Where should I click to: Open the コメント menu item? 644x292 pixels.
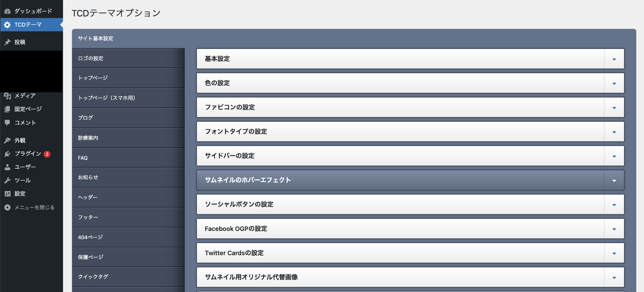31,123
